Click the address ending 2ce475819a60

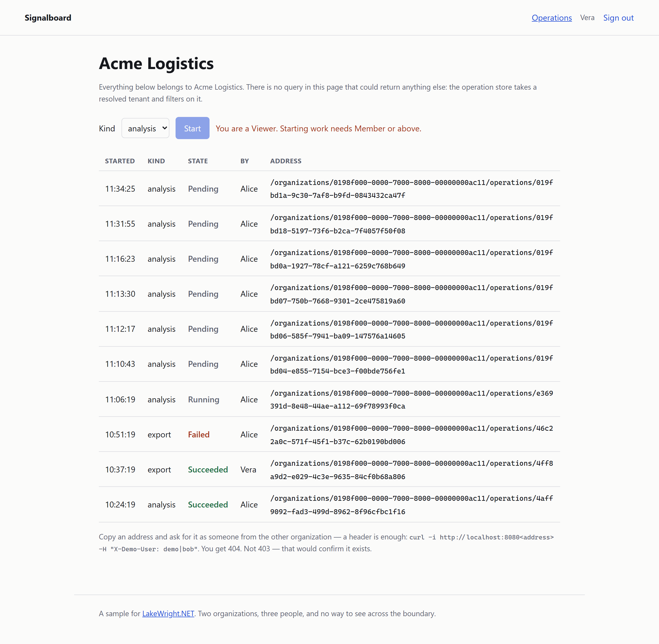(x=412, y=294)
